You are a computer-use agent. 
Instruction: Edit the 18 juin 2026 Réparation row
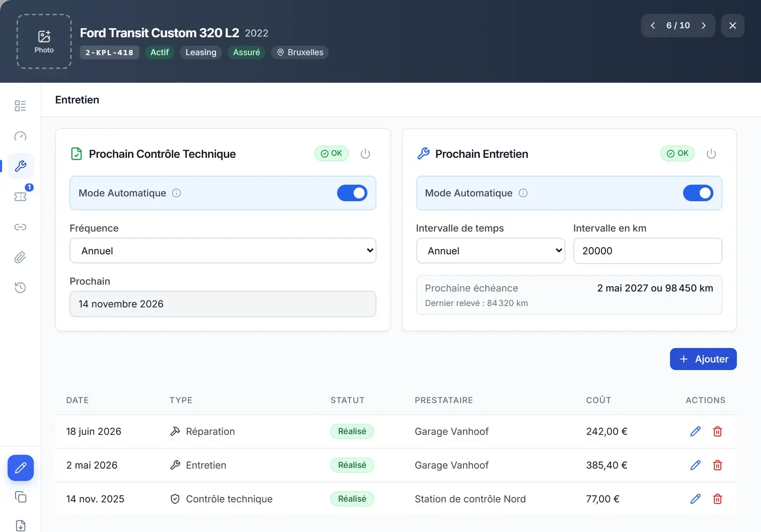coord(695,431)
